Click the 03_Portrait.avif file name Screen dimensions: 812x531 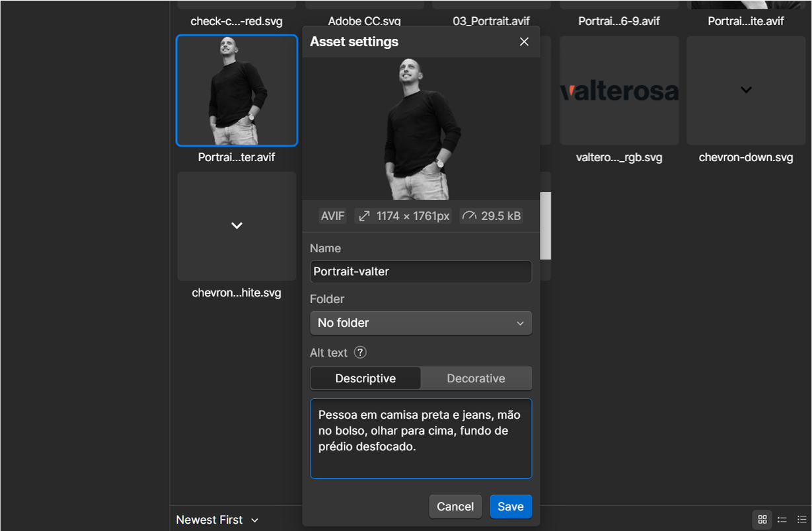coord(491,21)
